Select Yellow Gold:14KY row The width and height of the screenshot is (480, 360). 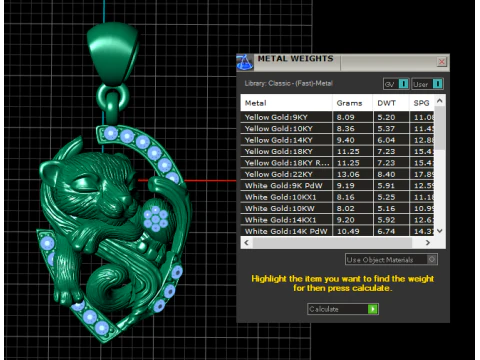(x=337, y=140)
